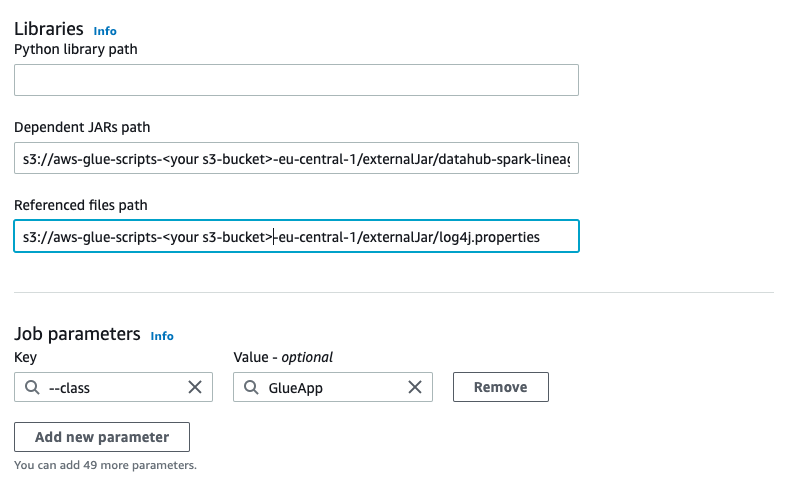Click the Referenced files path input
The width and height of the screenshot is (787, 483).
[x=296, y=236]
